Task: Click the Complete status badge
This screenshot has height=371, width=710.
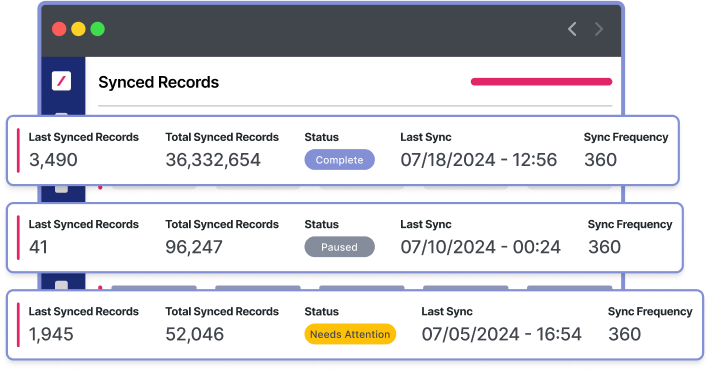Action: (x=340, y=160)
